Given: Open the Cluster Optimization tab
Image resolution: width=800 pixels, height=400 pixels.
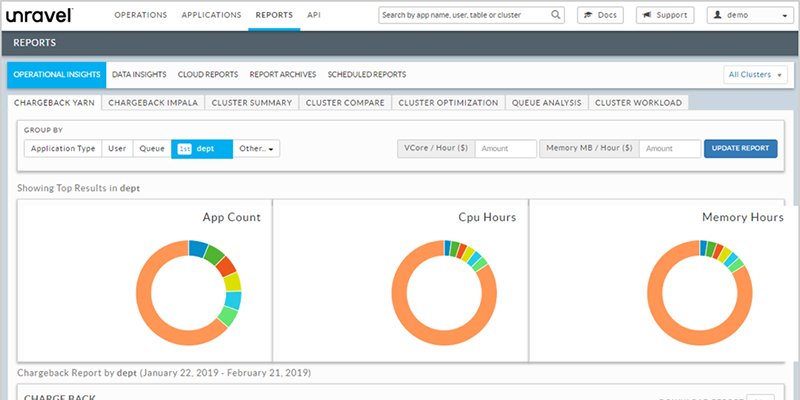Looking at the screenshot, I should [x=448, y=103].
